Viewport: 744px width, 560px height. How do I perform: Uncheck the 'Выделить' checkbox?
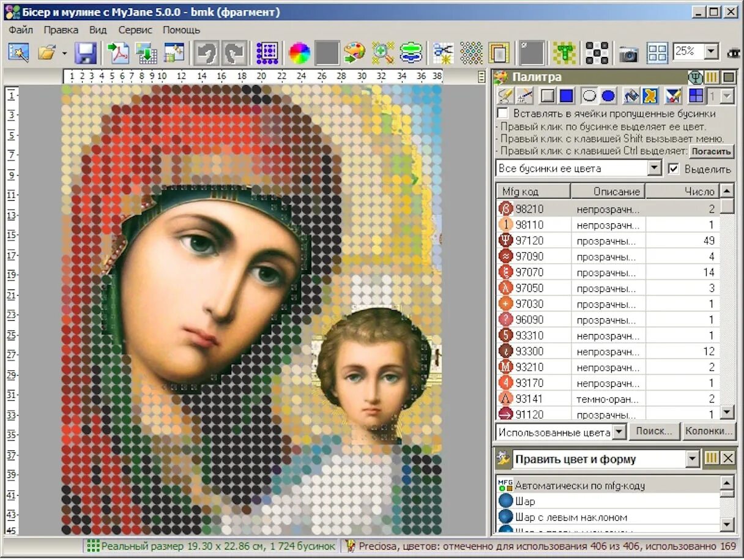[x=674, y=169]
